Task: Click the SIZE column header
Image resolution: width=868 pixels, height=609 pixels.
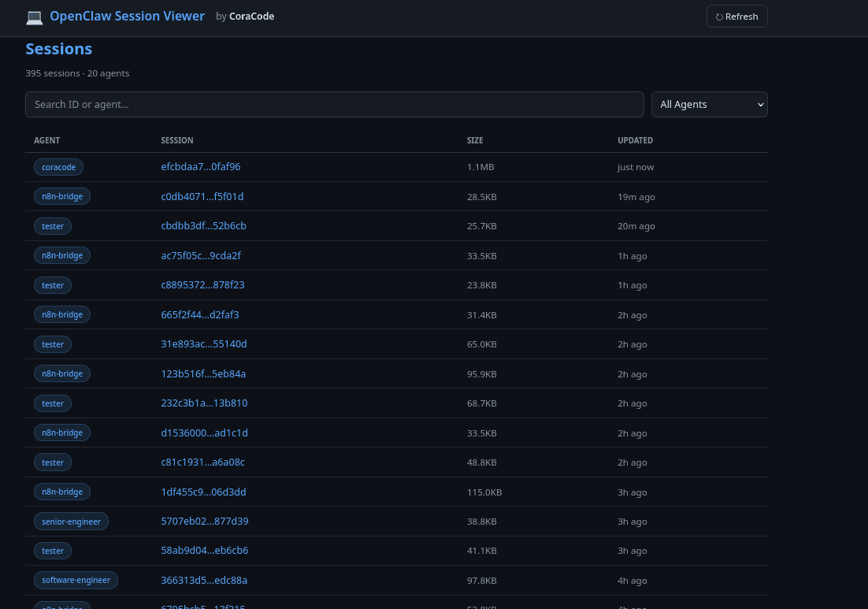Action: point(475,140)
